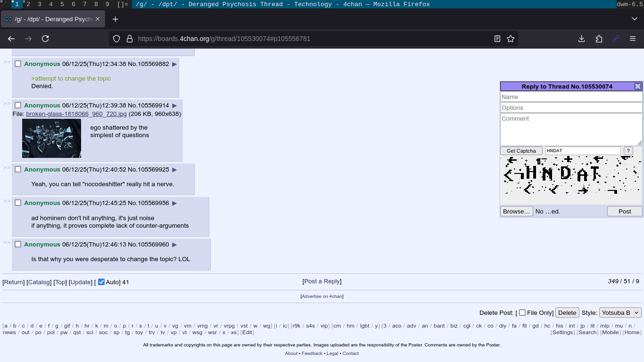Screen dimensions: 644x362
Task: Open post menu arrow for No.105569882
Action: click(x=174, y=64)
